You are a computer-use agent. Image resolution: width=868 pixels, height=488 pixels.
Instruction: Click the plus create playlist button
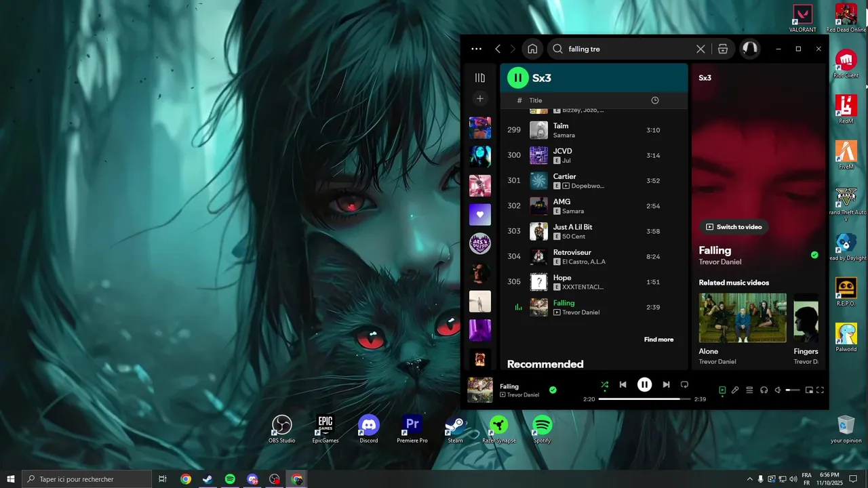point(480,99)
